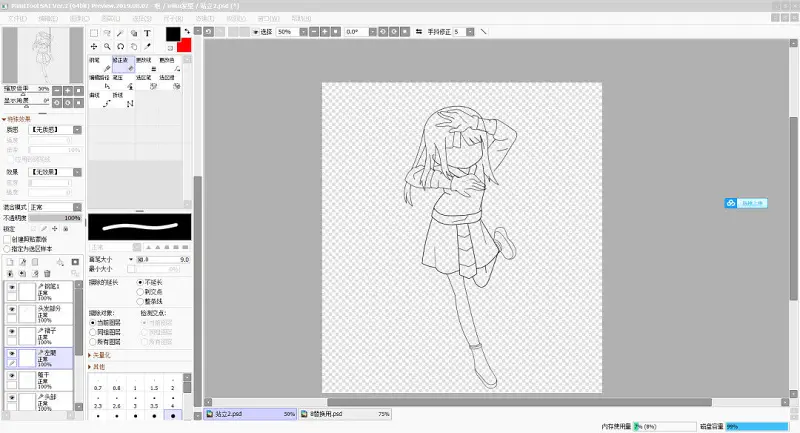
Task: Switch to the 8替换用.psd document tab
Action: (x=345, y=414)
